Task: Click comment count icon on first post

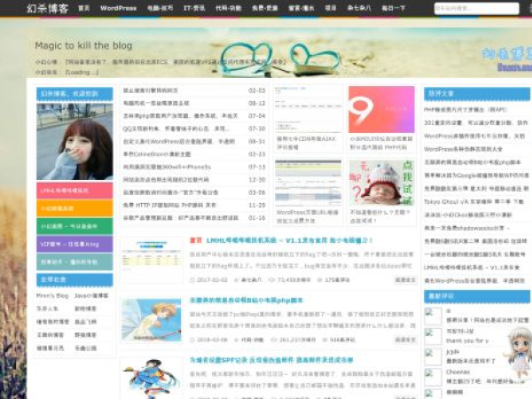Action: (x=319, y=279)
